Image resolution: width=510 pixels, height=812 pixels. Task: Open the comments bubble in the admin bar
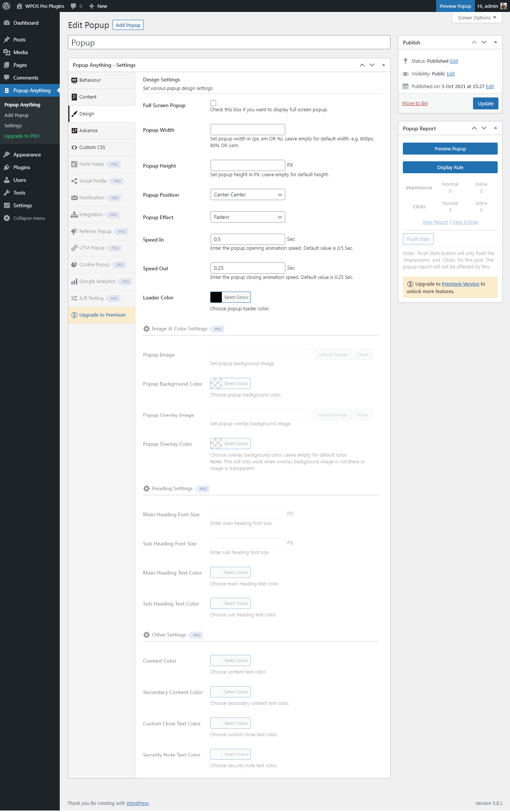click(73, 6)
